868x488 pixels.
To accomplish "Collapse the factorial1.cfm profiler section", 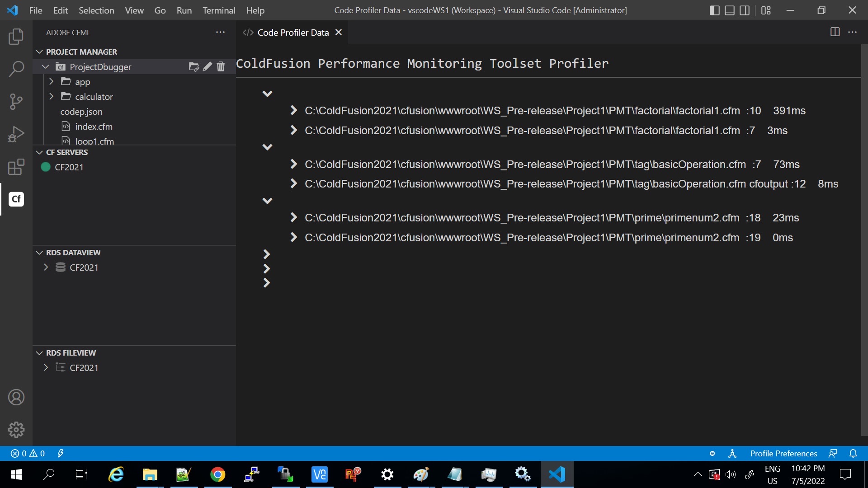I will pos(267,94).
